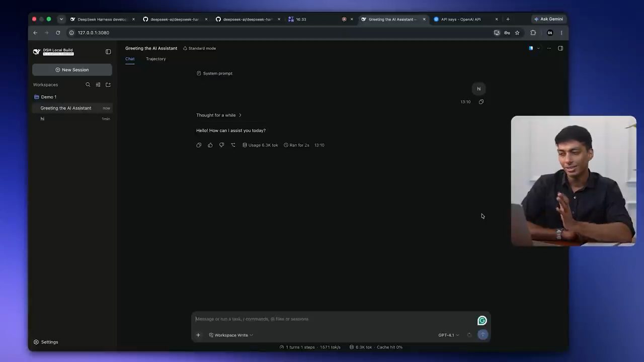Start a New Session
The height and width of the screenshot is (362, 644).
click(x=72, y=70)
